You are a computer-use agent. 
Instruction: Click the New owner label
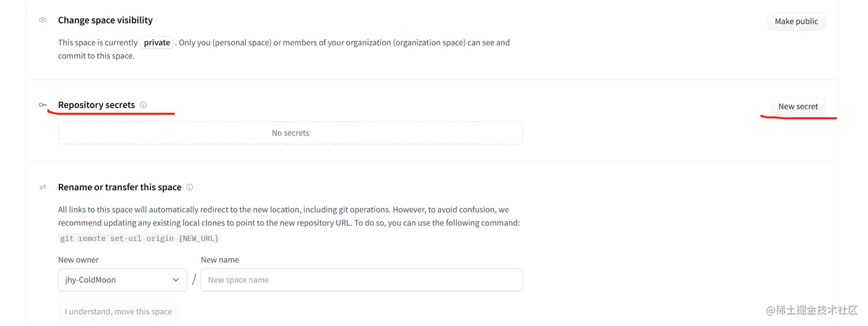pos(79,260)
